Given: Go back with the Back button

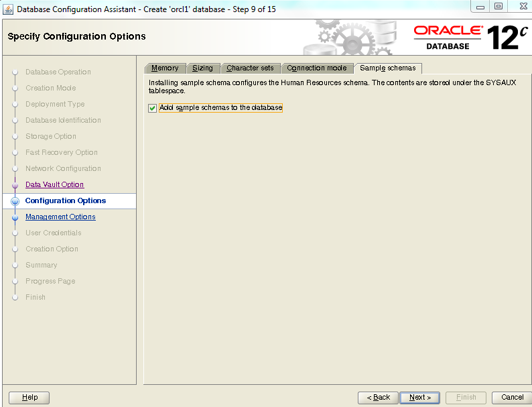Looking at the screenshot, I should coord(378,398).
